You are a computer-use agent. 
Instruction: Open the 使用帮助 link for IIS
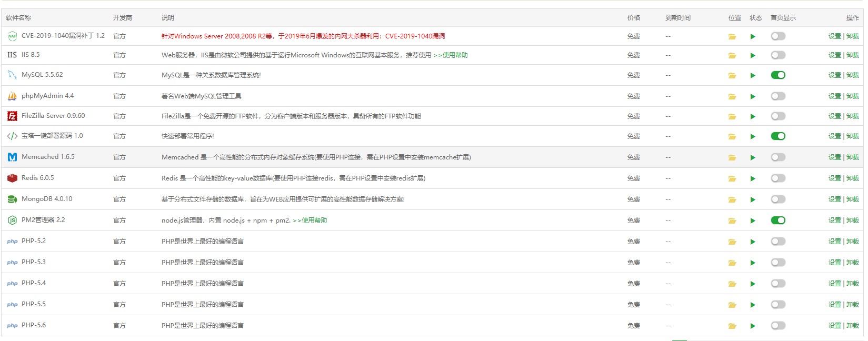click(451, 55)
